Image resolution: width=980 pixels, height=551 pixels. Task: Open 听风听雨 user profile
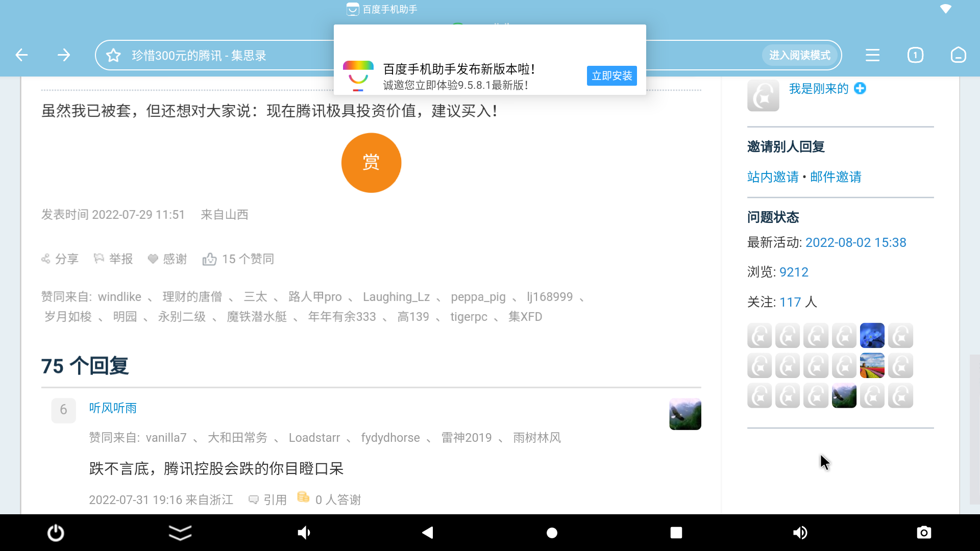click(x=113, y=408)
